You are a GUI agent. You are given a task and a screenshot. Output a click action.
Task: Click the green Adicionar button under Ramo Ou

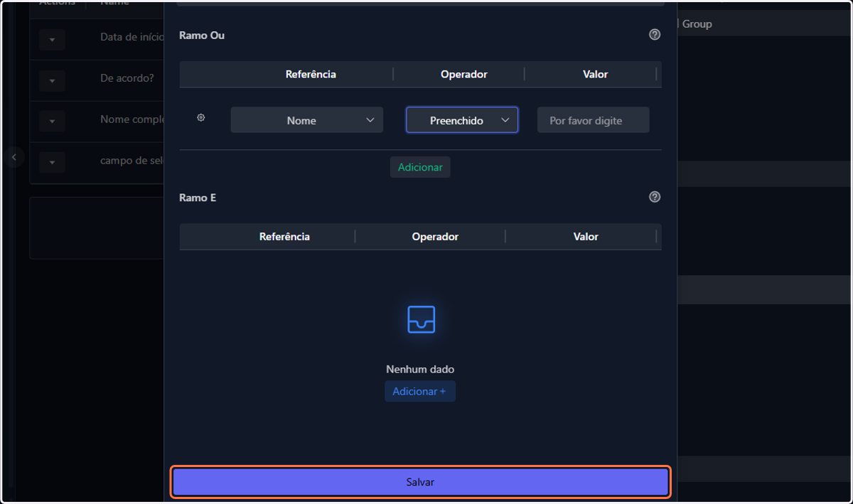click(420, 167)
